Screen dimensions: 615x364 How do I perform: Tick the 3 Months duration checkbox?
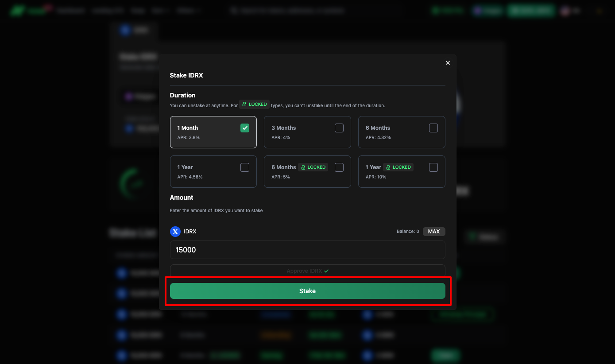[x=339, y=128]
